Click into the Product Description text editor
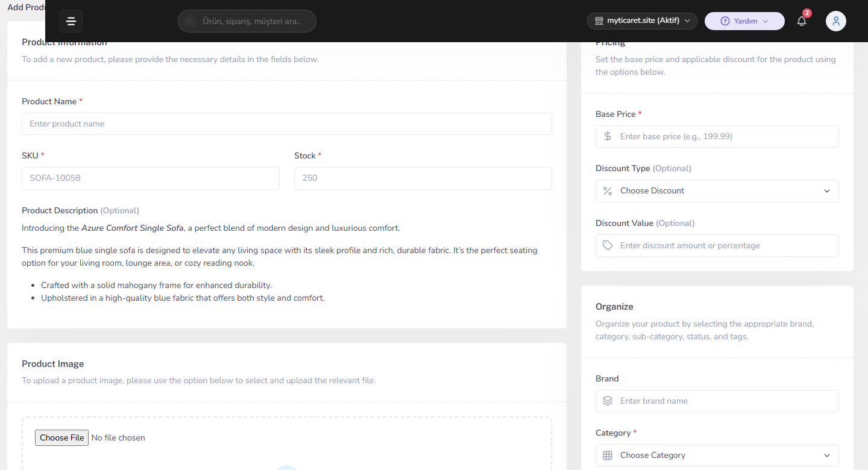Screen dimensions: 868x470 (287, 263)
